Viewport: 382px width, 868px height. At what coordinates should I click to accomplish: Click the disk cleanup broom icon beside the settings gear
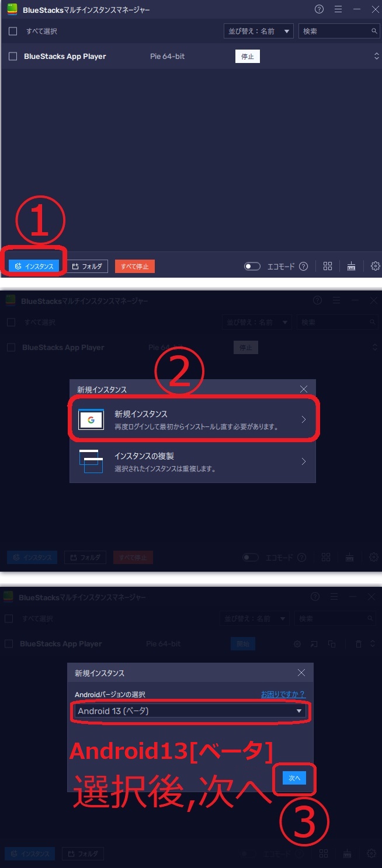(x=351, y=267)
